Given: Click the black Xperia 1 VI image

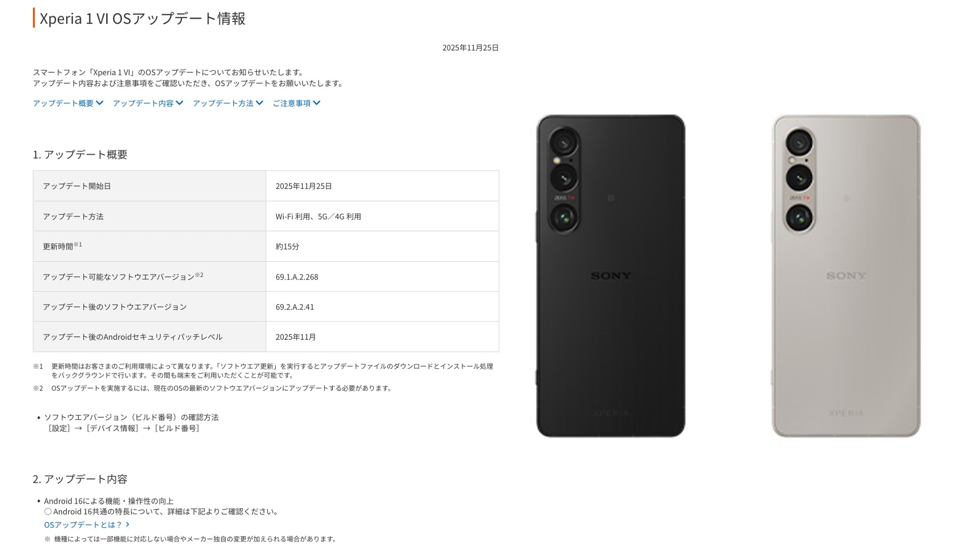Looking at the screenshot, I should point(610,275).
